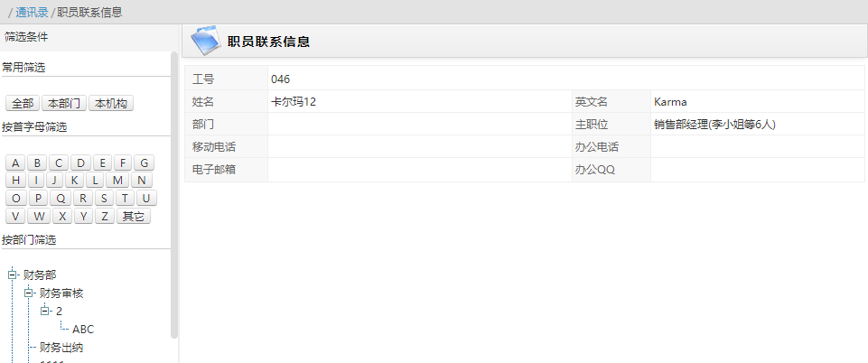Screen dimensions: 868x363
Task: Click the sidebar vertical scrollbar
Action: [174, 193]
